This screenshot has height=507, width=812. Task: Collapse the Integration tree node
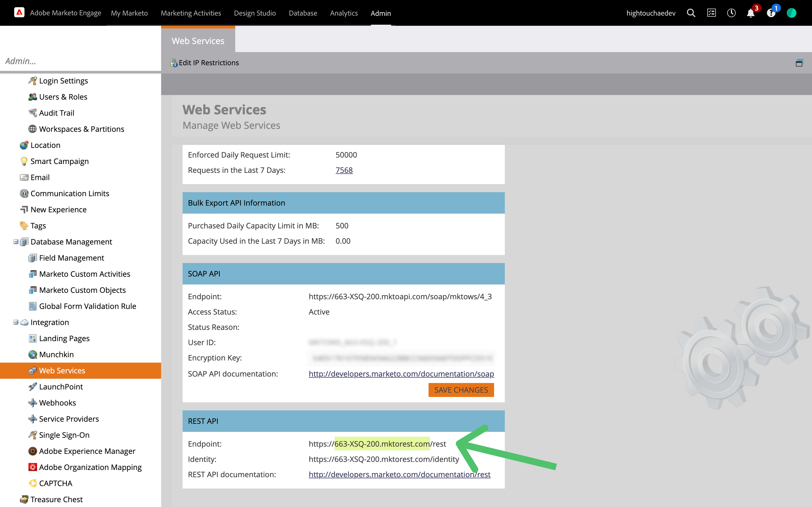(x=15, y=322)
